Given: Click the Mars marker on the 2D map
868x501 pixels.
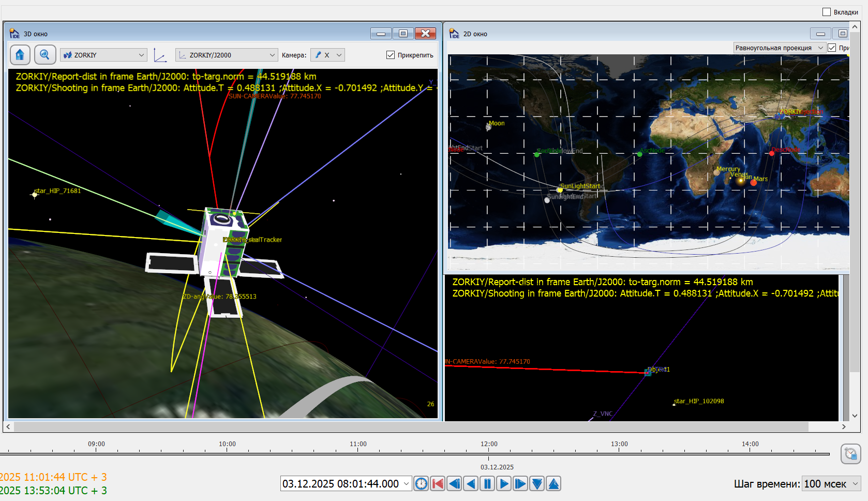Looking at the screenshot, I should (754, 182).
